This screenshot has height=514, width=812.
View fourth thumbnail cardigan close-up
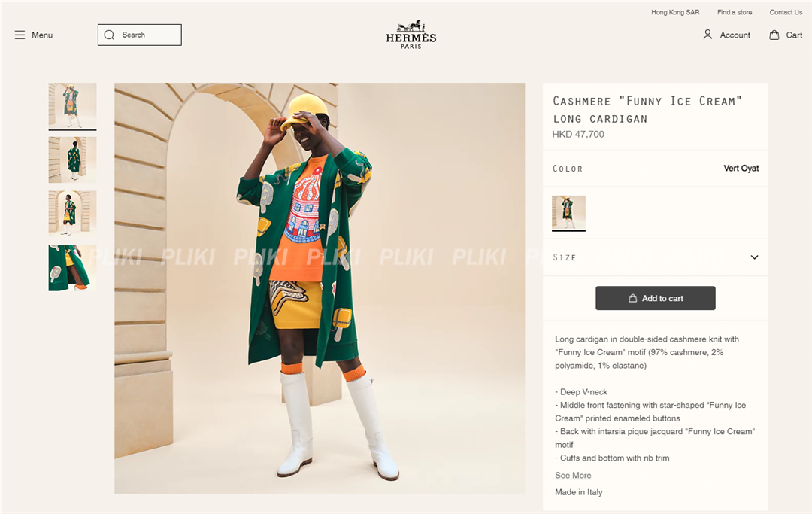tap(72, 267)
